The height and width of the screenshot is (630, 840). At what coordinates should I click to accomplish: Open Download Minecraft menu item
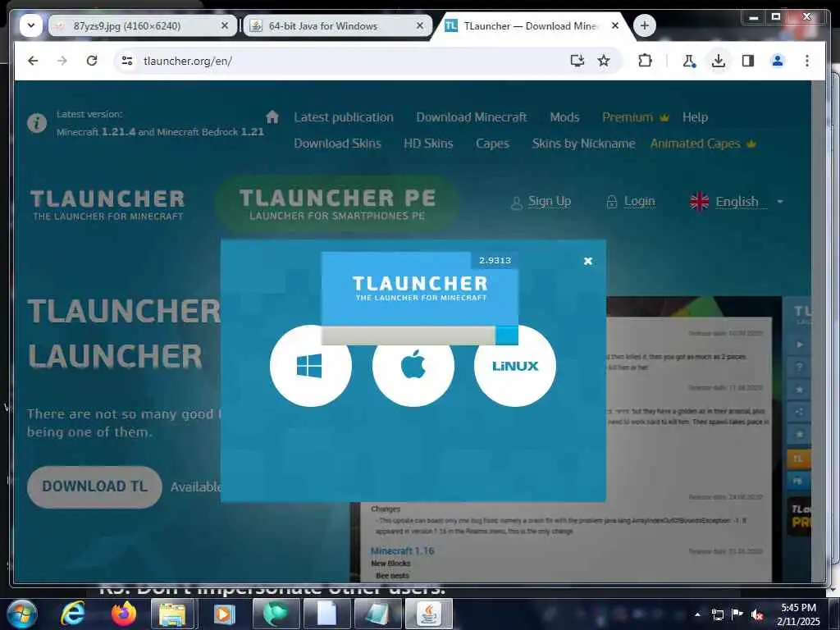click(472, 117)
